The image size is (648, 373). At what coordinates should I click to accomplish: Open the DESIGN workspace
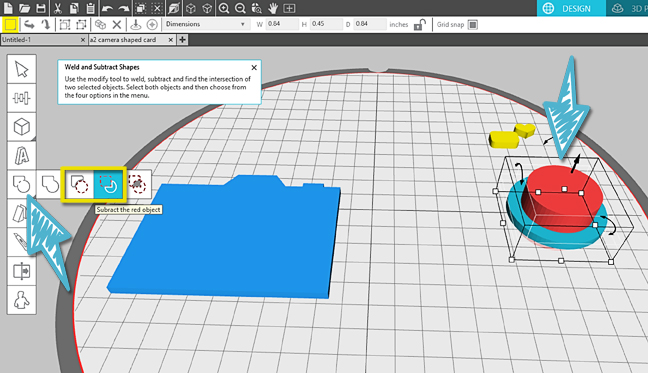tap(571, 8)
